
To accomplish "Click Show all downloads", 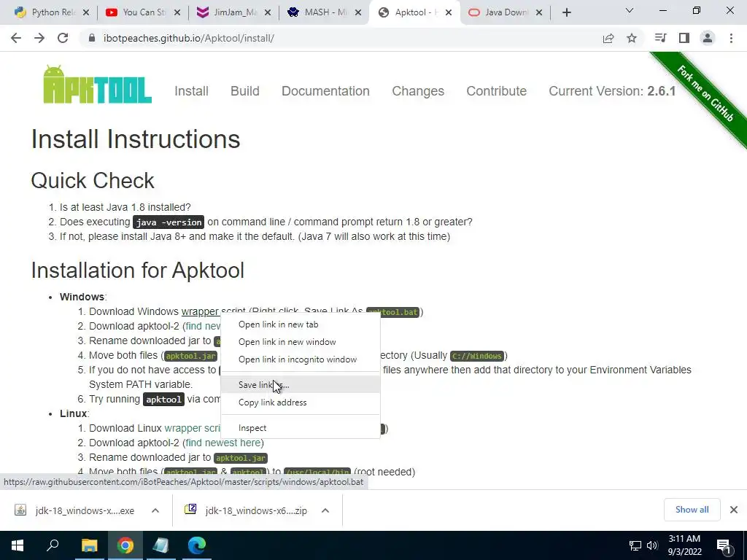I will [x=692, y=510].
